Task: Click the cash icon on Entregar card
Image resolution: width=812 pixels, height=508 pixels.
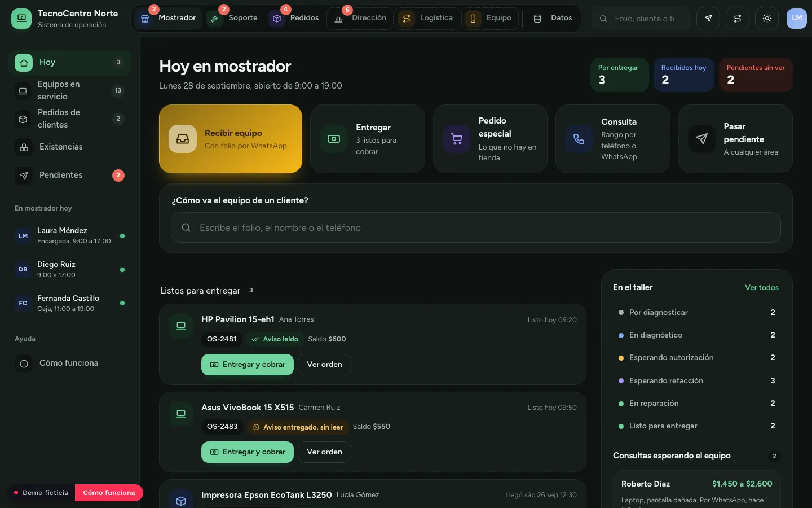Action: tap(334, 139)
